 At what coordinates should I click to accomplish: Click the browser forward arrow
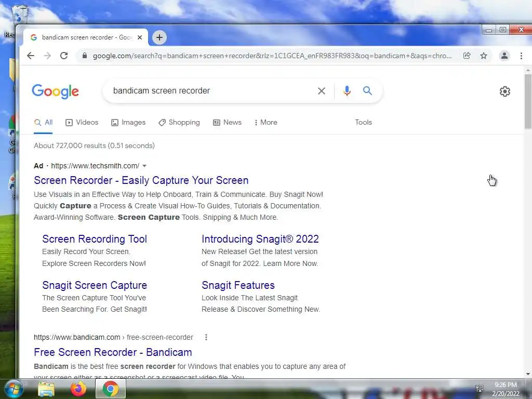tap(47, 56)
